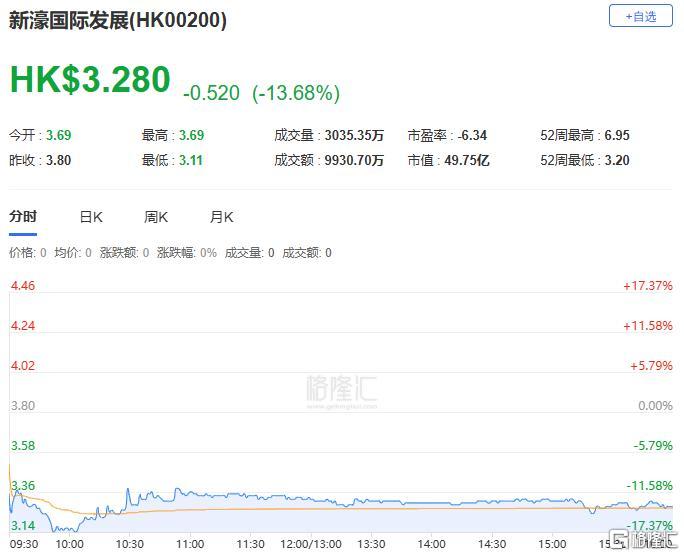
Task: Click the 11:30 time axis label
Action: coord(250,544)
